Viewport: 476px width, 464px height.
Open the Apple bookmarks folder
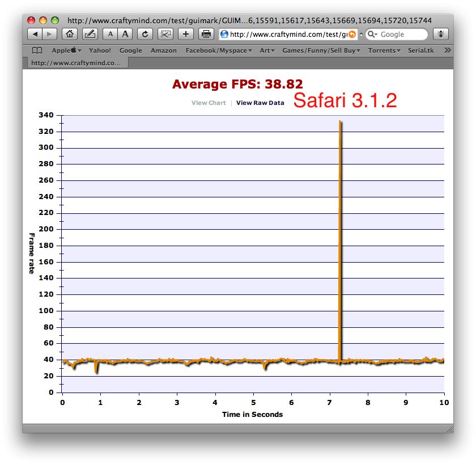pyautogui.click(x=66, y=50)
